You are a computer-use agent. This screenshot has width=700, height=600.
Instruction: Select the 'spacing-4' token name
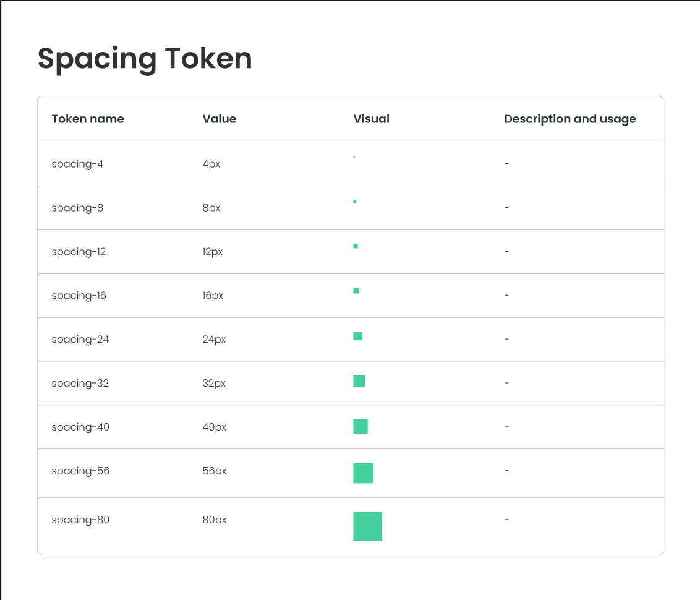coord(77,165)
